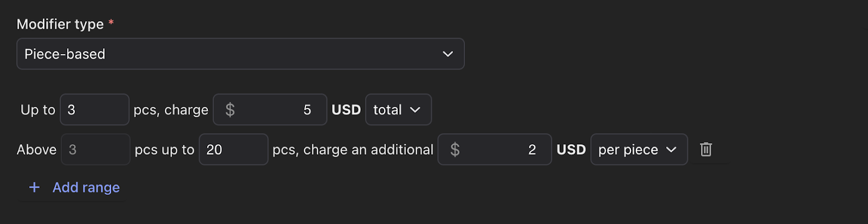
Task: Click the Add range link
Action: (86, 187)
